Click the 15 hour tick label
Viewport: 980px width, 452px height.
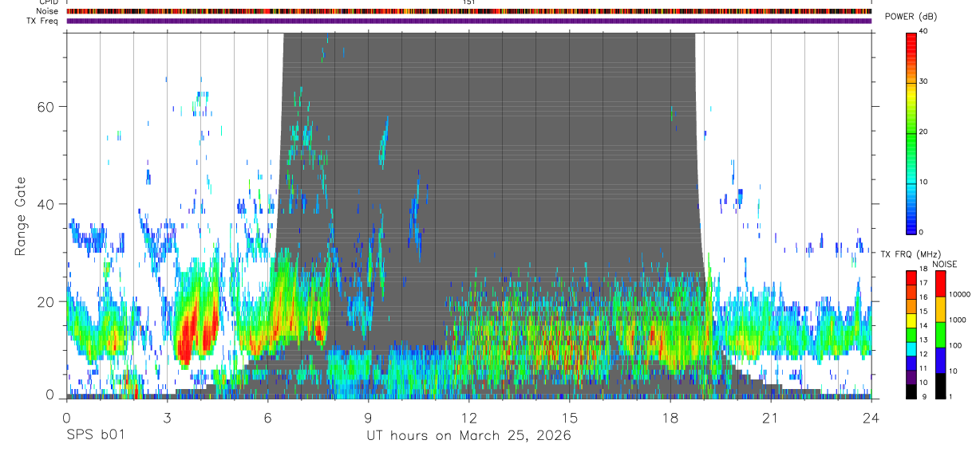click(x=569, y=417)
